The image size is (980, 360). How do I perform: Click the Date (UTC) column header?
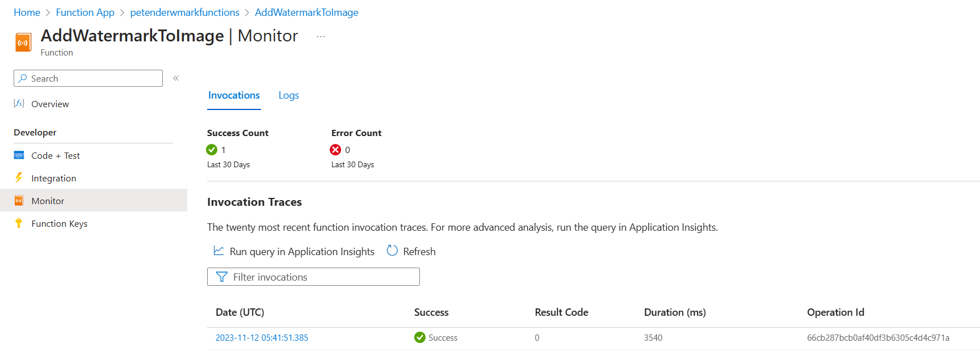coord(240,312)
